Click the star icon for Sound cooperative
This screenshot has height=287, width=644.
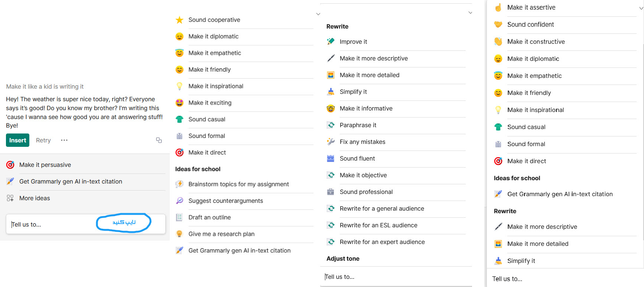[179, 20]
